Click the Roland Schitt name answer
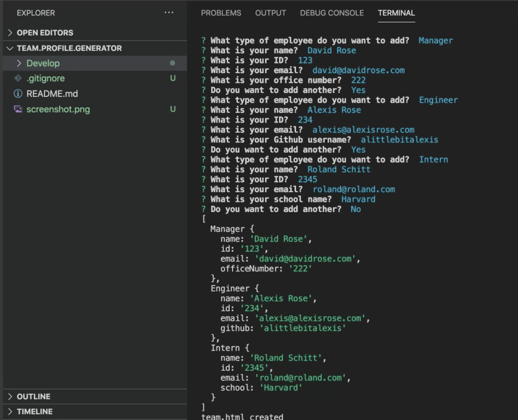The width and height of the screenshot is (518, 420). (x=339, y=169)
